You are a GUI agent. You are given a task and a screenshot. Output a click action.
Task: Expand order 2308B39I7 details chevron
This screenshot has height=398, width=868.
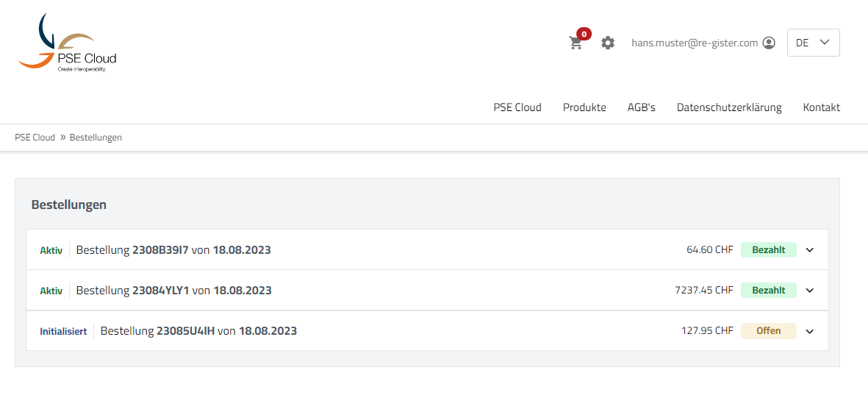810,250
